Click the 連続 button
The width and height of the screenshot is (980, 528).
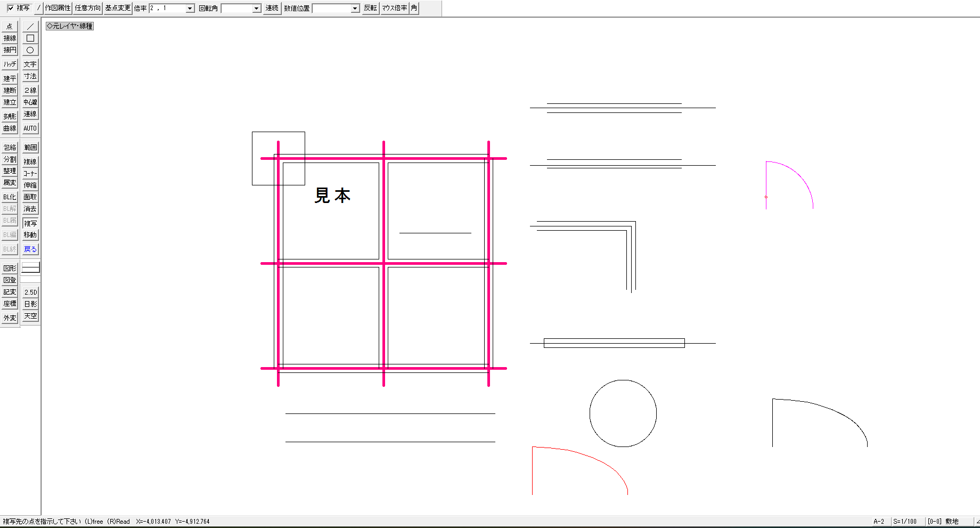(x=272, y=8)
